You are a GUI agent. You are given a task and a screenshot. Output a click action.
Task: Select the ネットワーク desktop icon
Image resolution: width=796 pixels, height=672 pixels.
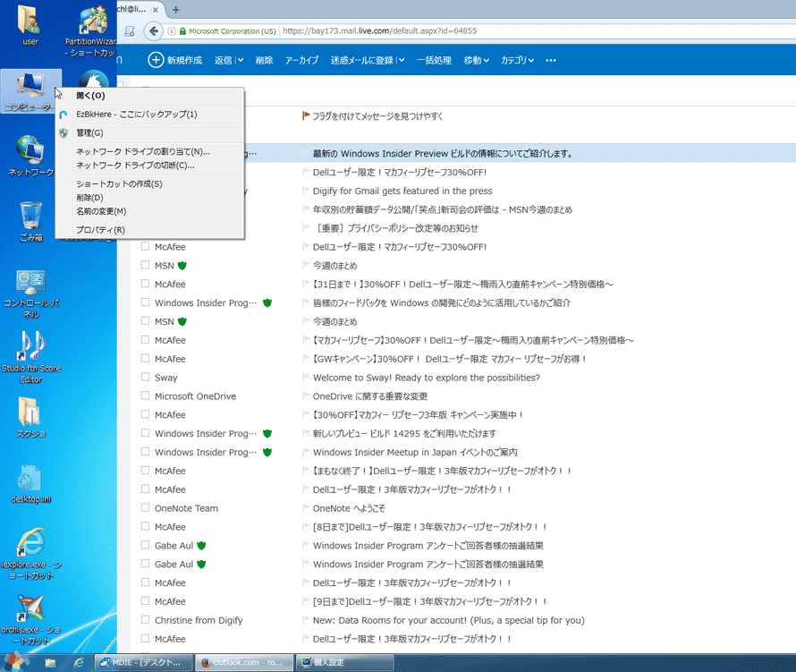[x=30, y=156]
